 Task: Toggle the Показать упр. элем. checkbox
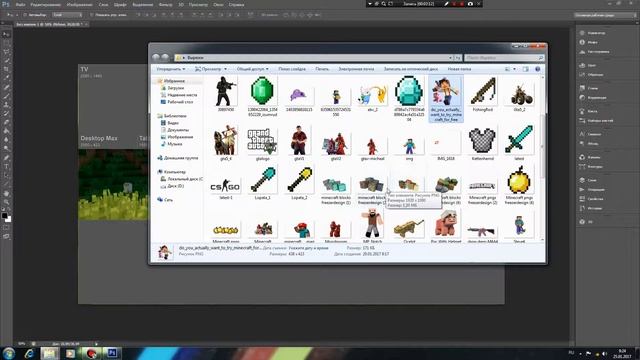point(91,15)
